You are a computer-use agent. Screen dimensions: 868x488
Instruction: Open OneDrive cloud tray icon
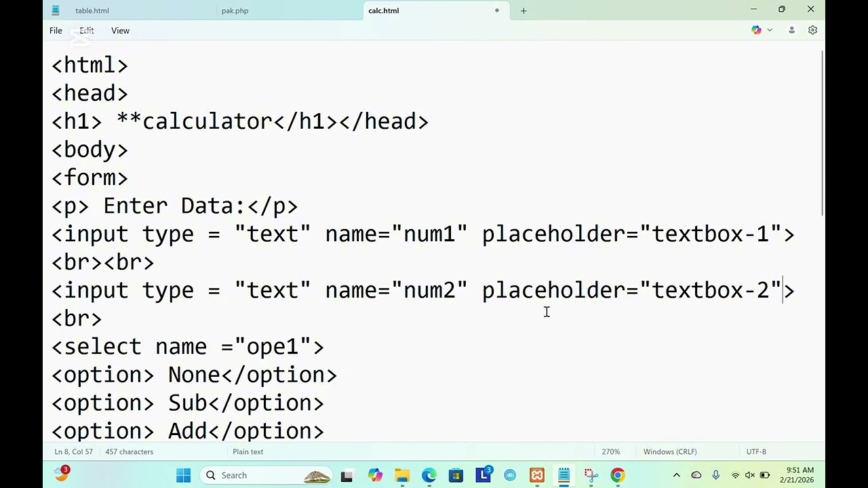(696, 476)
